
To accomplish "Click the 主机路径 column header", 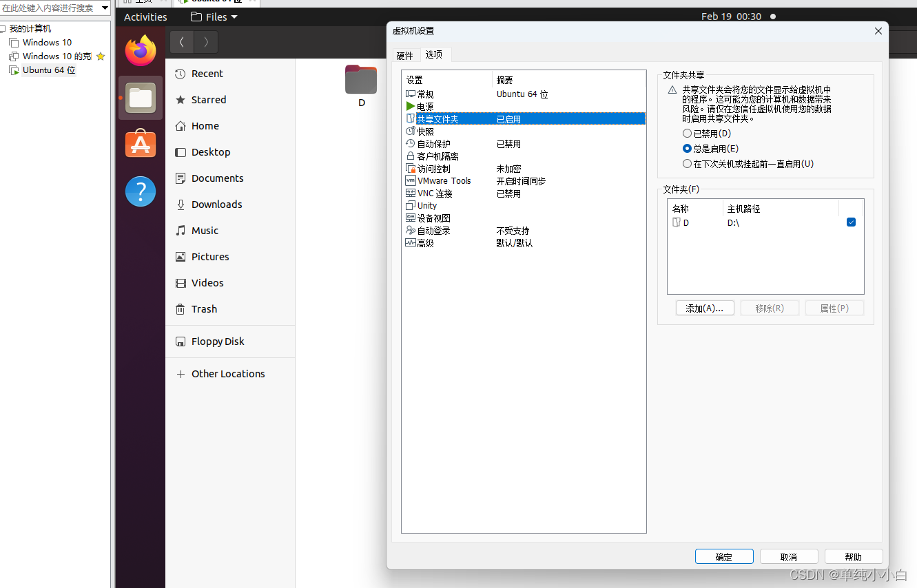I will coord(781,209).
